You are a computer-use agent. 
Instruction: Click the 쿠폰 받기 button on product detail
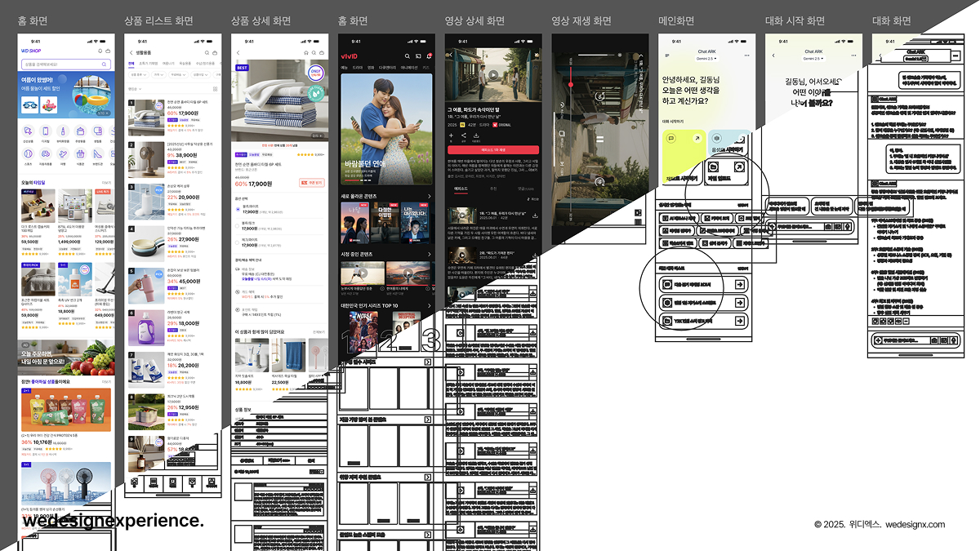click(x=312, y=183)
